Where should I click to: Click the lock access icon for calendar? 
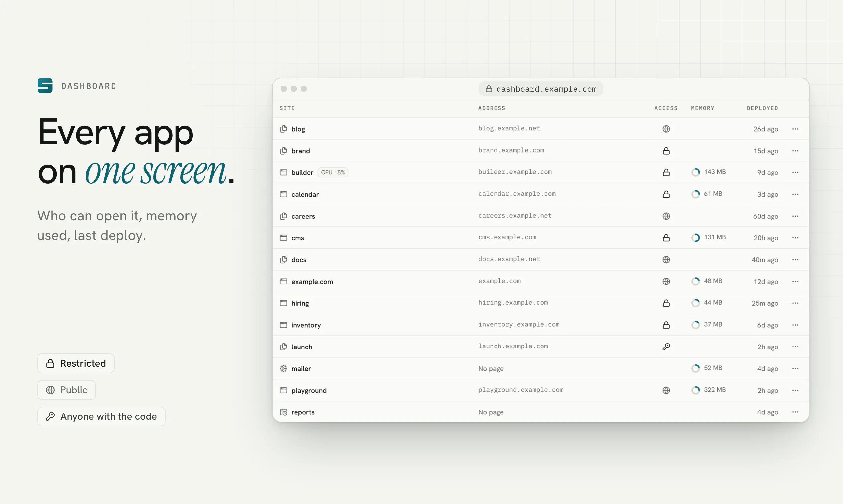pos(666,194)
